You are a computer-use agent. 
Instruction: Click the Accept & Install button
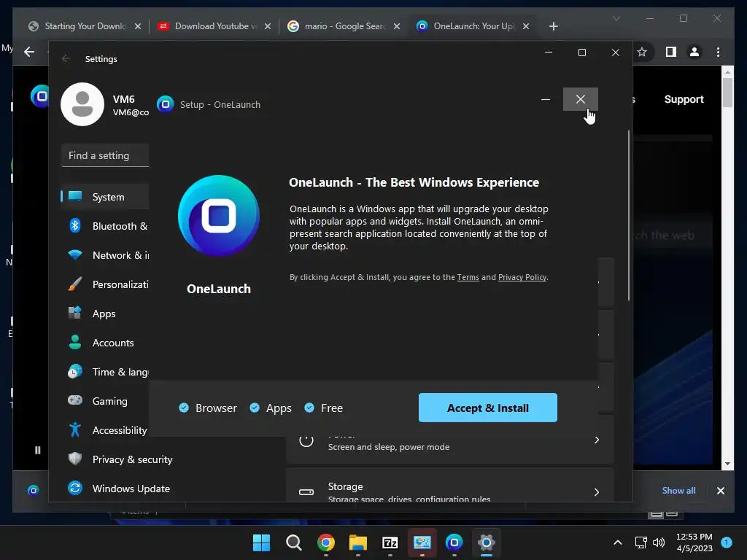[487, 408]
